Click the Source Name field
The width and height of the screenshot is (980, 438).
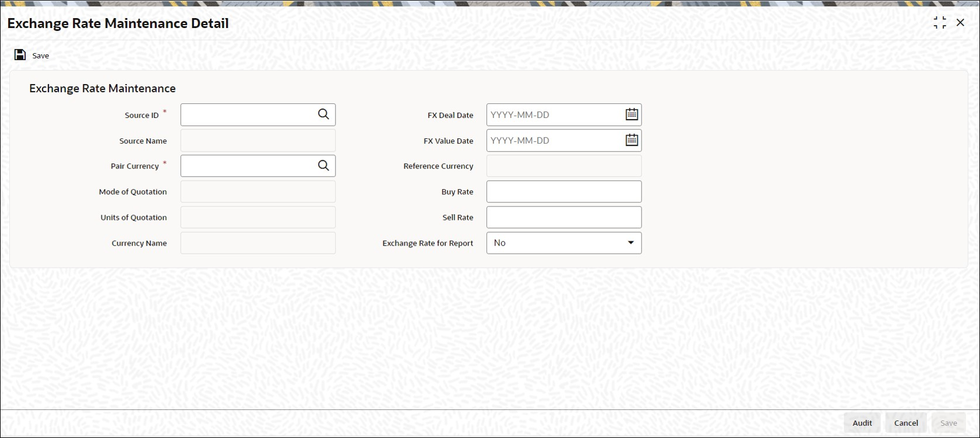[258, 141]
